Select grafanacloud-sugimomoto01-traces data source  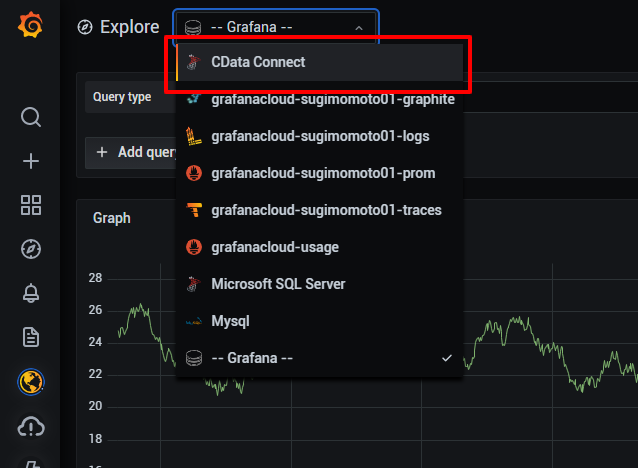[x=319, y=210]
